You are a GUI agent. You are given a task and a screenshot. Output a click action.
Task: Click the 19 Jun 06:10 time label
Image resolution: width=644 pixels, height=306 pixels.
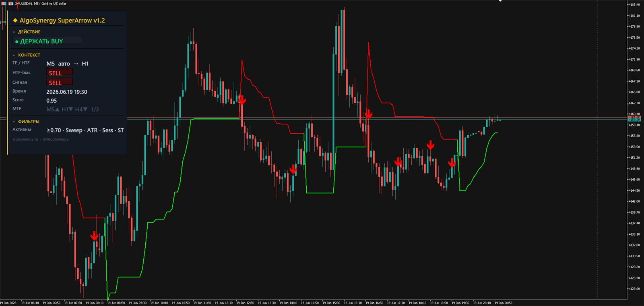30,303
